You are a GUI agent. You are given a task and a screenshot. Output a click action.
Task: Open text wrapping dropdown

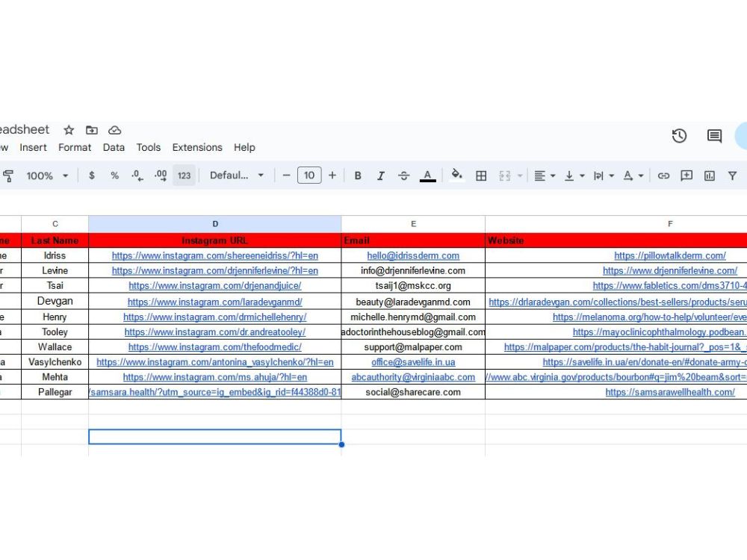click(x=604, y=175)
